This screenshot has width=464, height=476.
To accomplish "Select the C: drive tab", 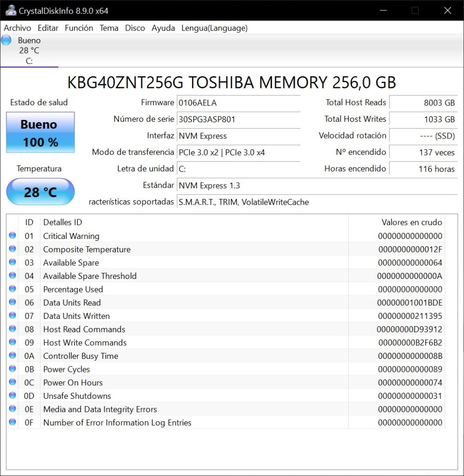I will tap(30, 59).
